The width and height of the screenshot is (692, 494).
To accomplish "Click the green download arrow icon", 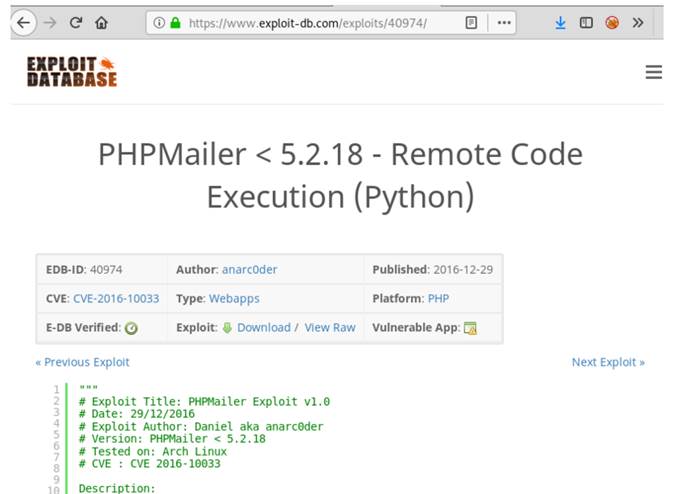I will (x=227, y=328).
